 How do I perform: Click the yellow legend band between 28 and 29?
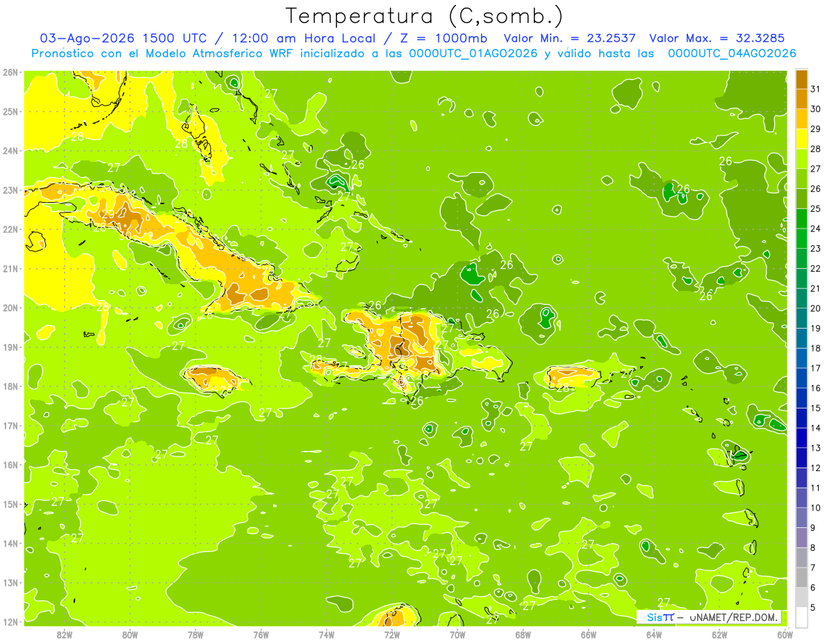801,139
